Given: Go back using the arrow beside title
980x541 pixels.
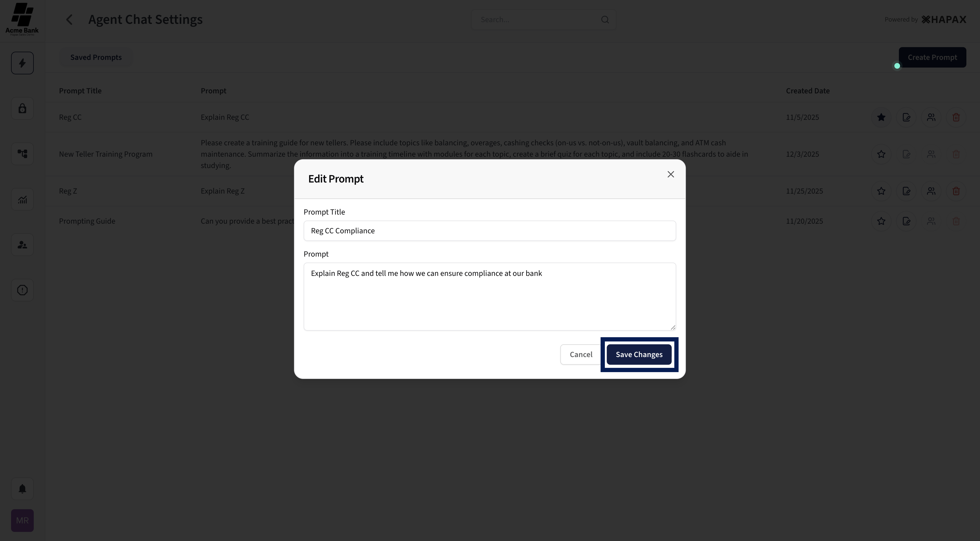Looking at the screenshot, I should [x=69, y=20].
